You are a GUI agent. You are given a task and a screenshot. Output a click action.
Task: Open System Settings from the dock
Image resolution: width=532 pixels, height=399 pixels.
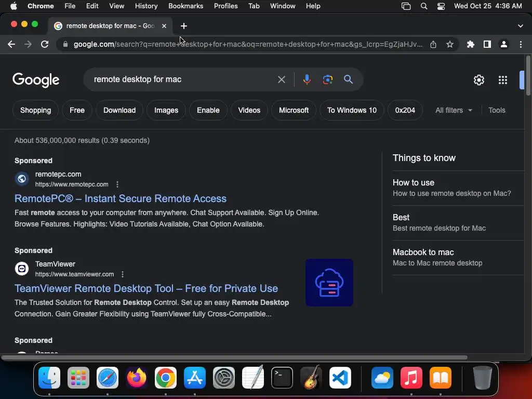[x=224, y=378]
